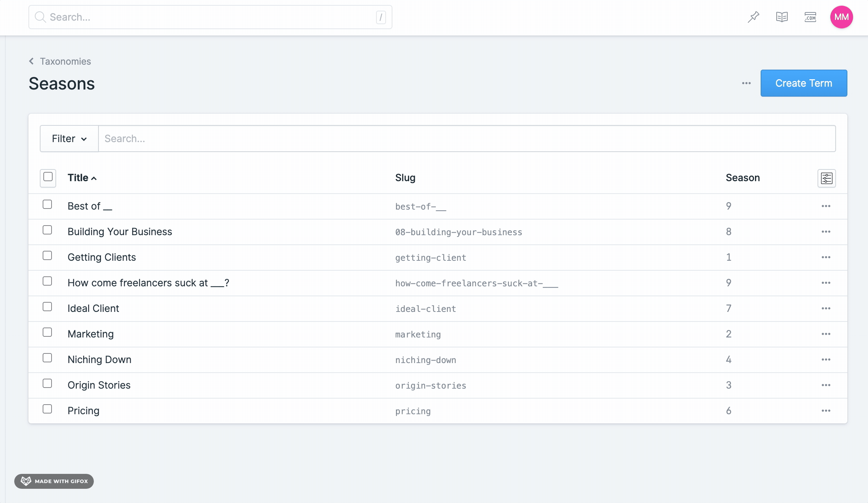The height and width of the screenshot is (503, 868).
Task: Open the customize columns icon
Action: click(x=826, y=178)
